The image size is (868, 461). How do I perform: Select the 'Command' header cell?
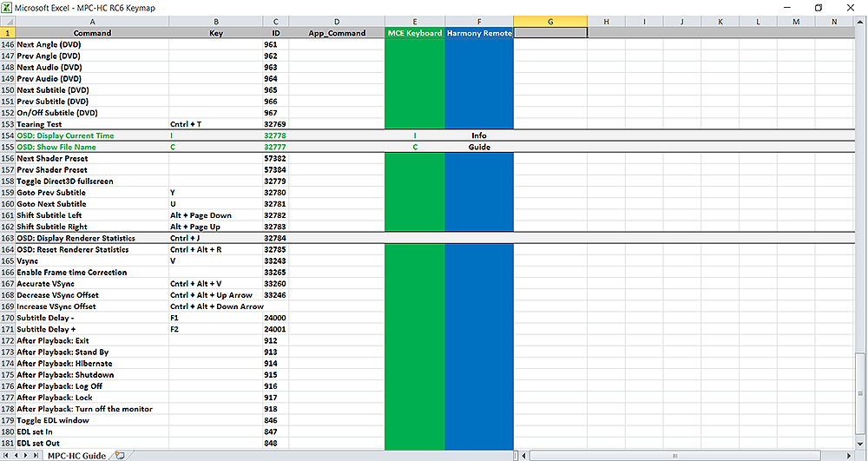tap(92, 33)
